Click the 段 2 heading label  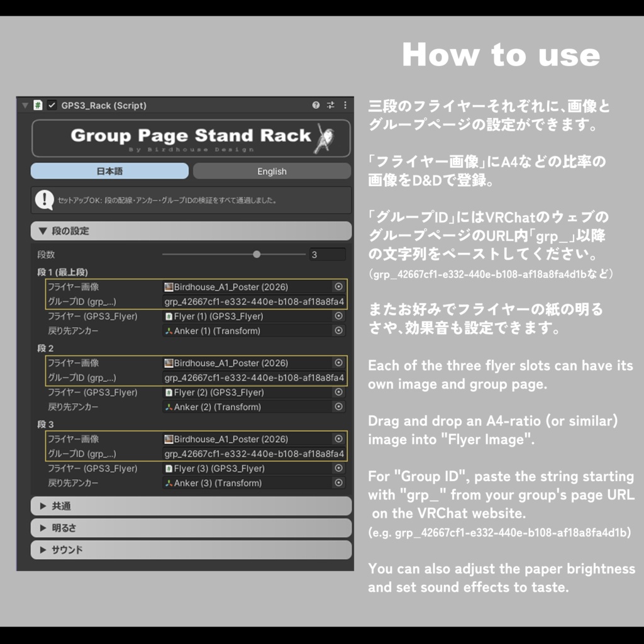click(45, 348)
